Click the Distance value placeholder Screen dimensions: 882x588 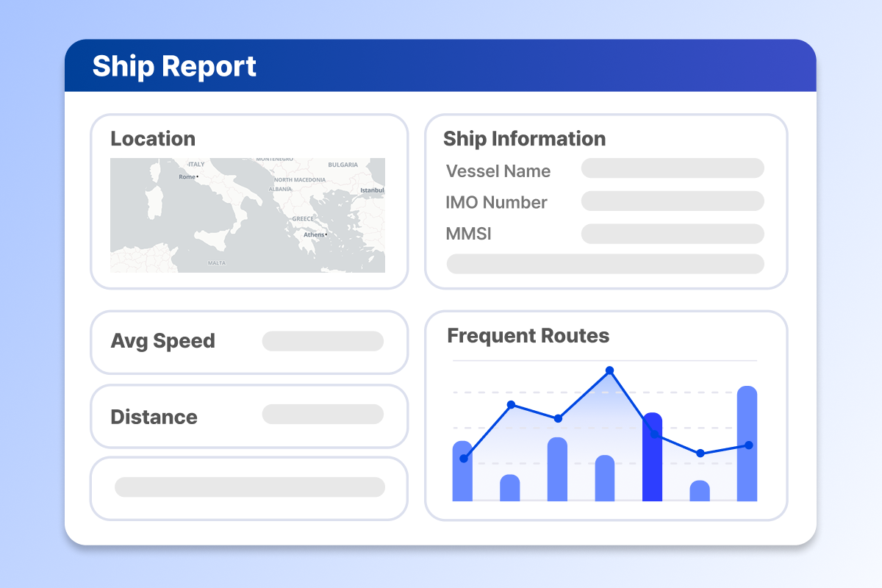click(322, 416)
